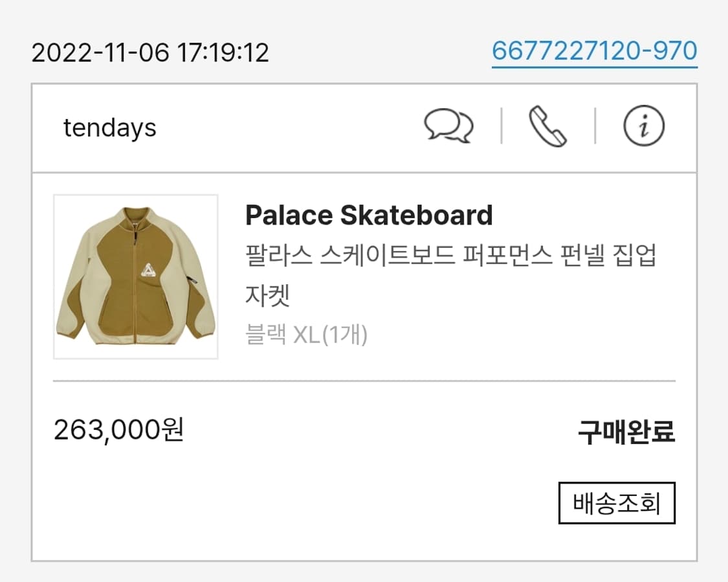
Task: Select the Palace Skateboard product title
Action: pyautogui.click(x=369, y=214)
